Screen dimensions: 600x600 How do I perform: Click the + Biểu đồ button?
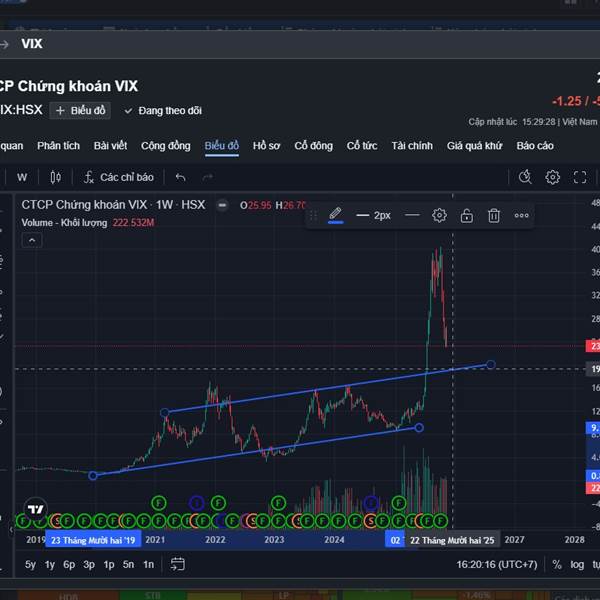[x=80, y=111]
